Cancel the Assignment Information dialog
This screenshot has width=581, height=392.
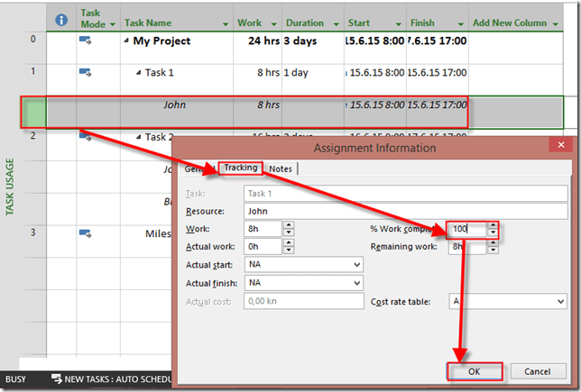pos(537,371)
